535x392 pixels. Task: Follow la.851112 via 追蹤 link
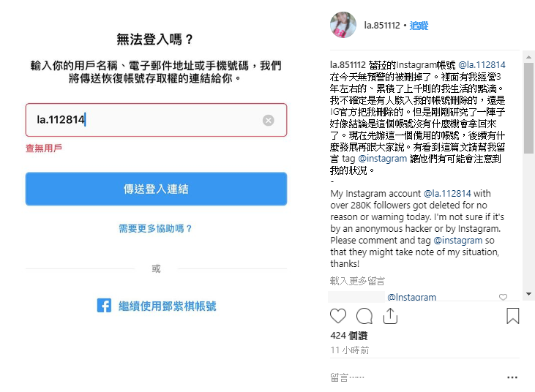(419, 26)
